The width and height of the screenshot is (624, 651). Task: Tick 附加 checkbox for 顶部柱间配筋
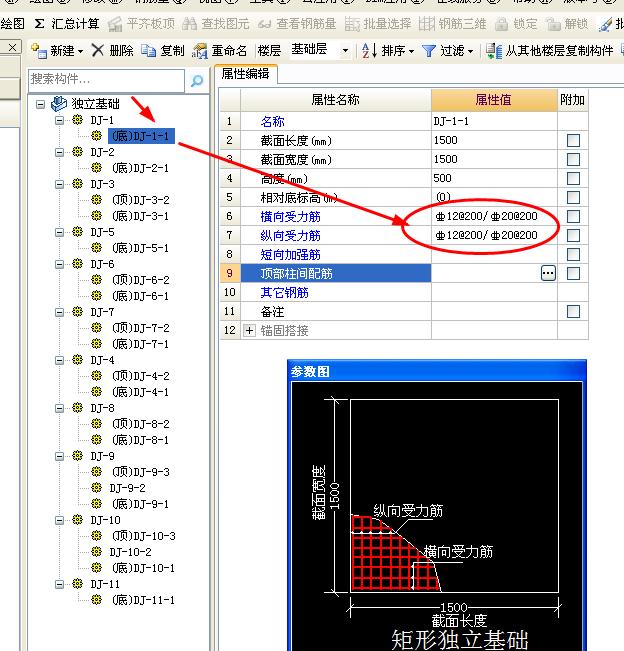[x=573, y=274]
